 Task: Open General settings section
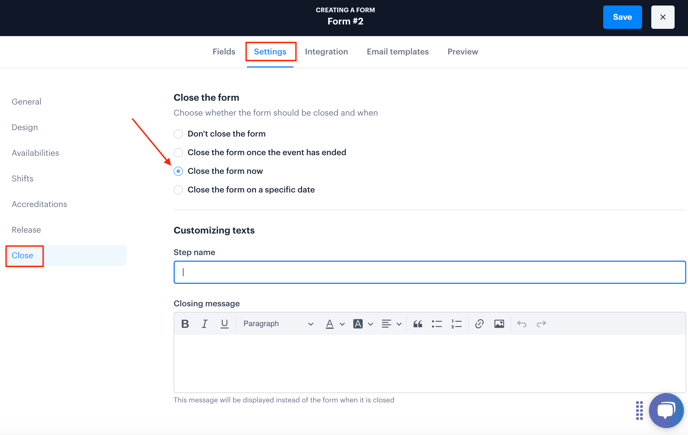[26, 102]
